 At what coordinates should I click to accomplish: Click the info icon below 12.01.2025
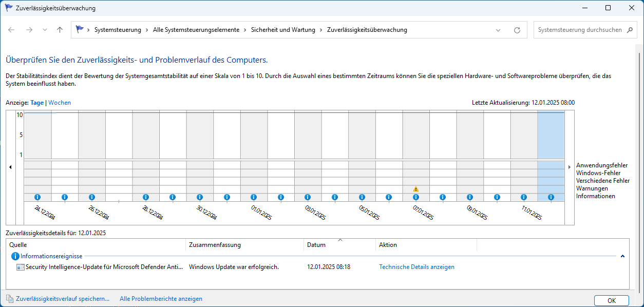551,197
